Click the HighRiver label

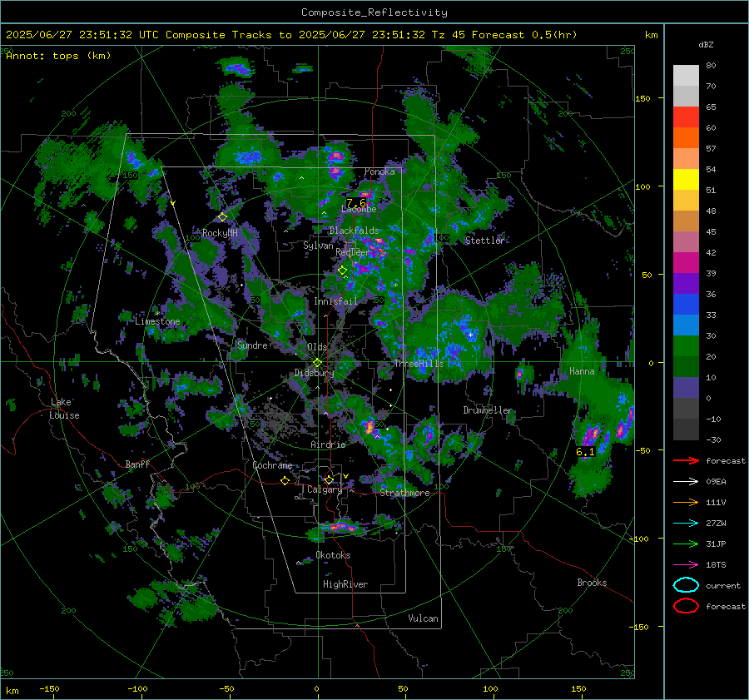pyautogui.click(x=345, y=584)
